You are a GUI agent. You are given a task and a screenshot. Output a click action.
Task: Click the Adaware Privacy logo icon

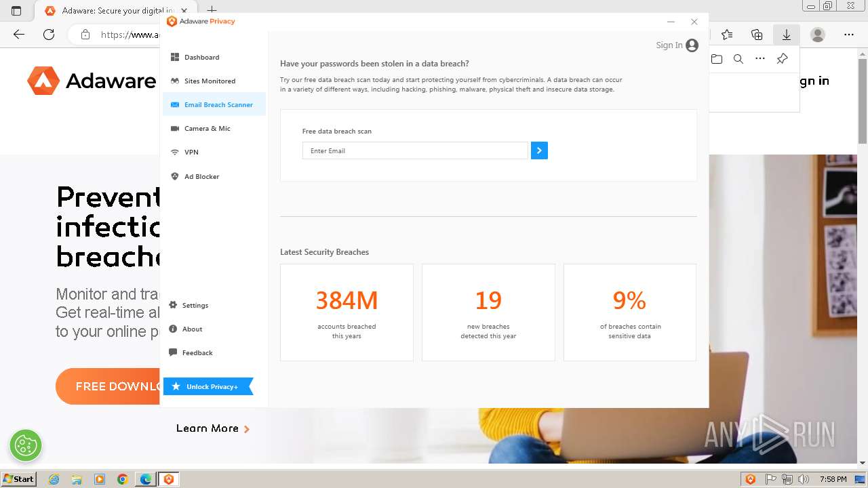[172, 21]
